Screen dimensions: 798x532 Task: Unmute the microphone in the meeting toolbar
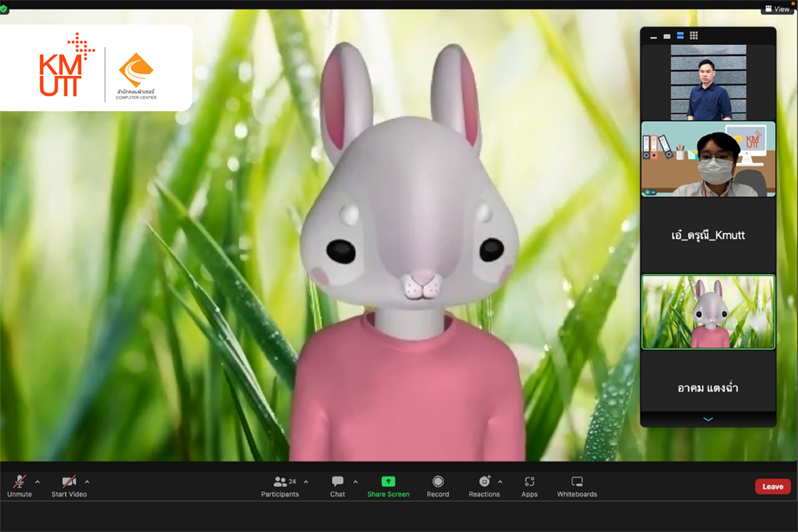19,485
